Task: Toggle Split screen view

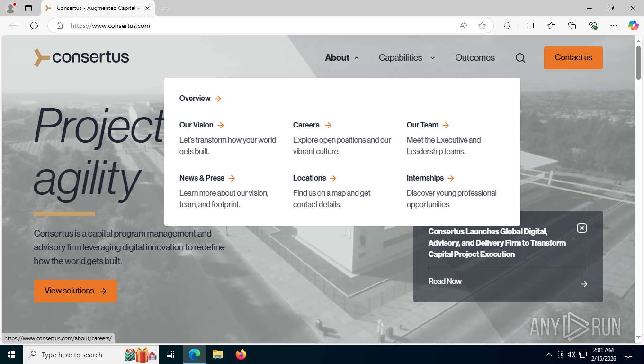Action: 530,26
